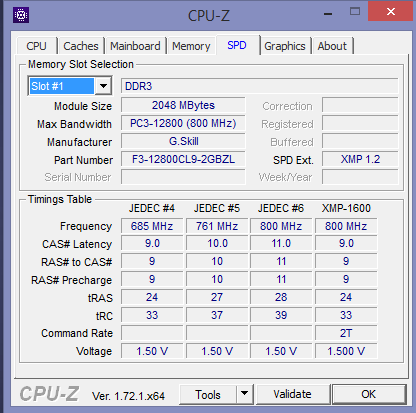This screenshot has height=413, width=416.
Task: Open the Caches tab
Action: (x=81, y=46)
